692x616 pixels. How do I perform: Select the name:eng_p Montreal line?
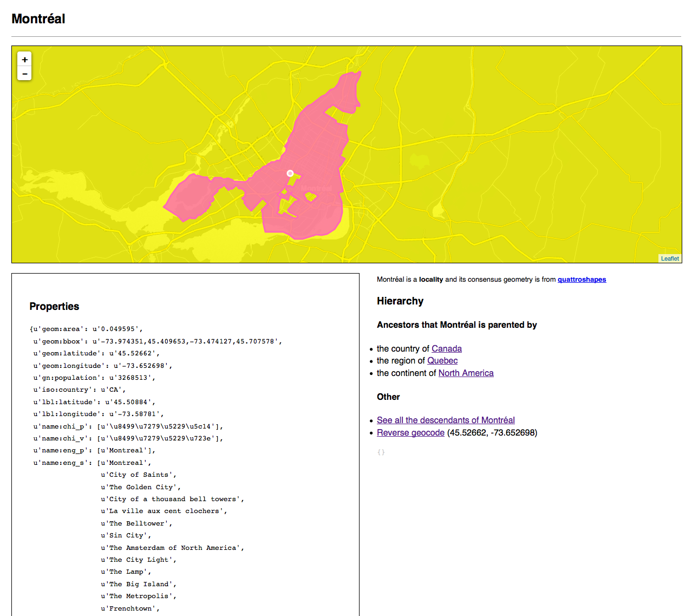pos(94,450)
